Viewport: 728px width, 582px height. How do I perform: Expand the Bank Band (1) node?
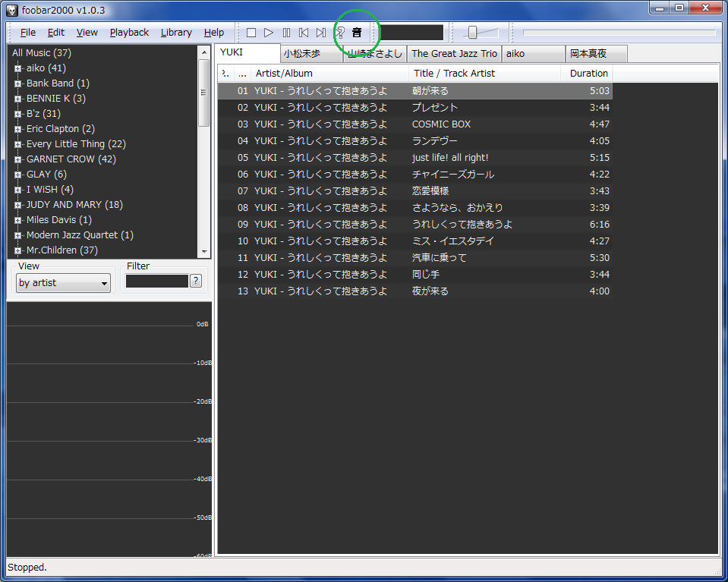click(17, 84)
